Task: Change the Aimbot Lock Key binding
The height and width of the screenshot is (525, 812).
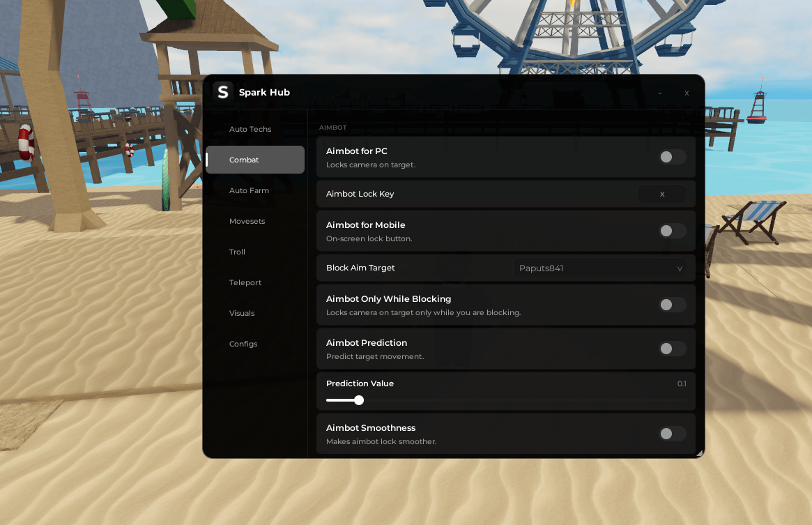Action: click(662, 194)
